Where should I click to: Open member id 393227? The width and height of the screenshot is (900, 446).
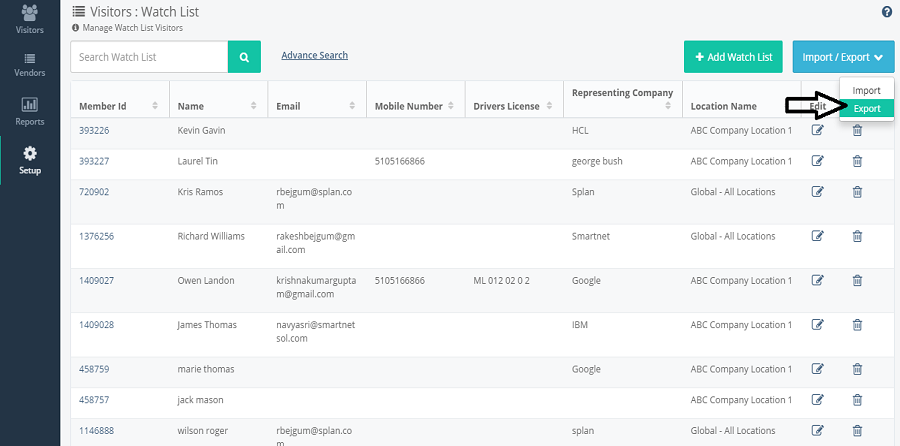pos(94,161)
